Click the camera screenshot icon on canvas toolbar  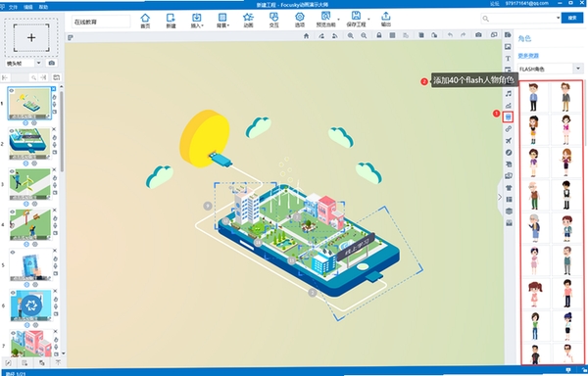(x=478, y=35)
